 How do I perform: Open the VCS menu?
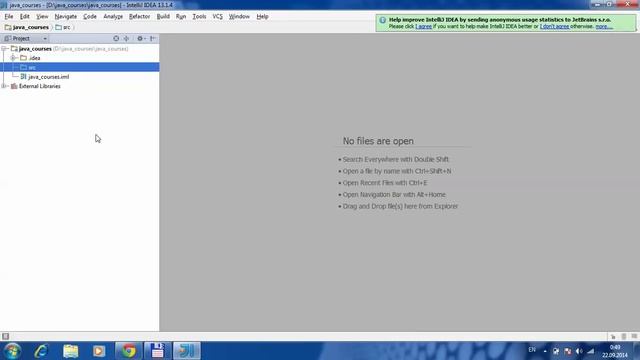[x=218, y=17]
